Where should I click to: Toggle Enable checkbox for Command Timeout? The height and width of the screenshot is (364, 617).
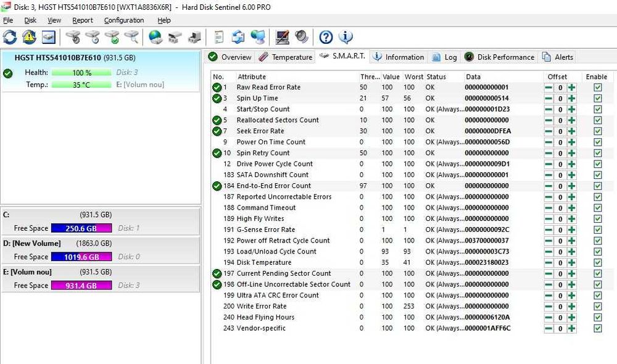pyautogui.click(x=598, y=208)
